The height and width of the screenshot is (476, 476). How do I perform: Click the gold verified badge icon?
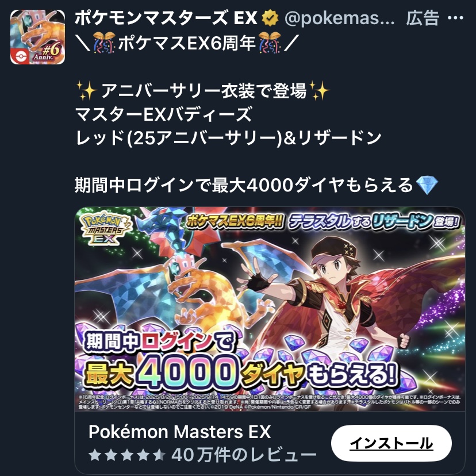coord(270,18)
